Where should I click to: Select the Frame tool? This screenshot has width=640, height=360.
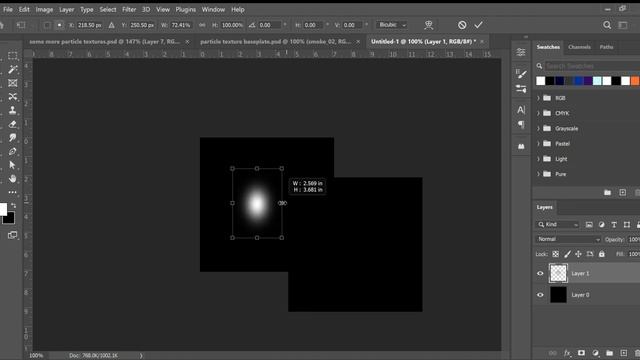pyautogui.click(x=13, y=83)
